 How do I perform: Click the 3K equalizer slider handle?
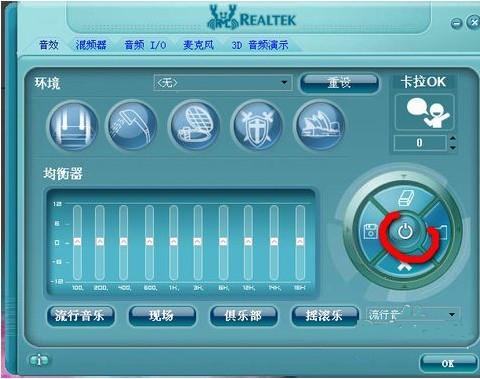pyautogui.click(x=198, y=241)
